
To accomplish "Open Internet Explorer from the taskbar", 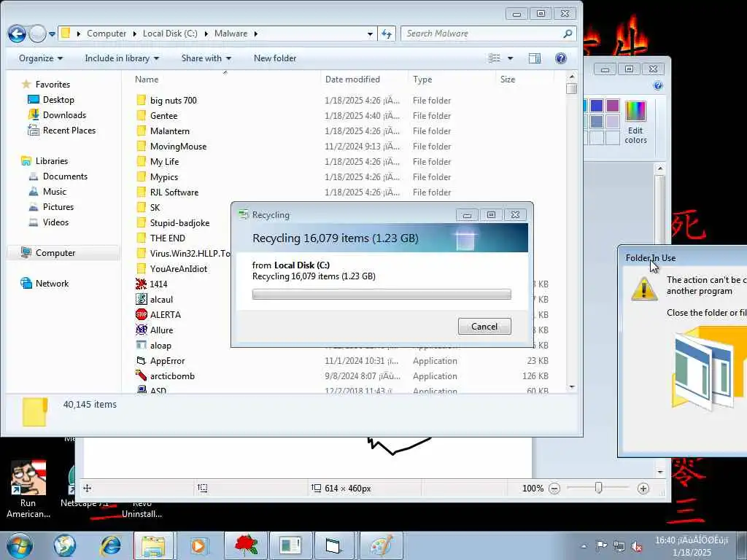I will 111,545.
